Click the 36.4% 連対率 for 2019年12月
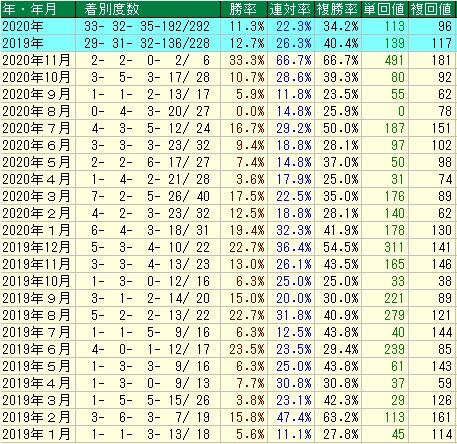 coord(294,247)
